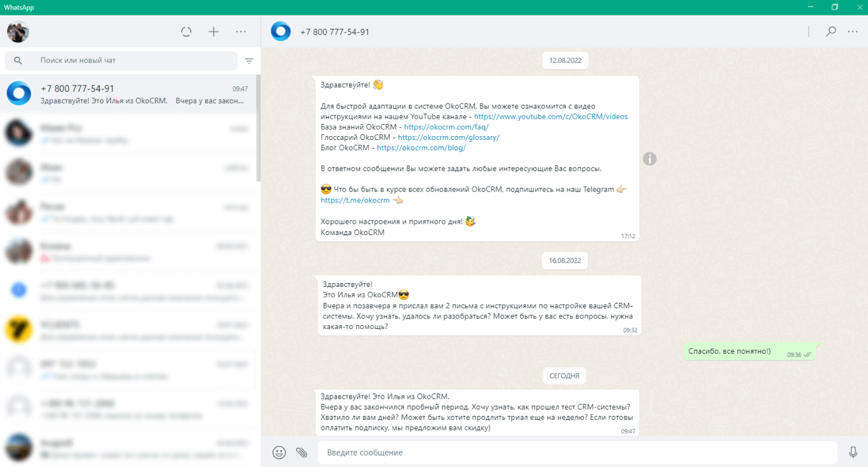Open the main three-dot menu in the sidebar

(241, 31)
